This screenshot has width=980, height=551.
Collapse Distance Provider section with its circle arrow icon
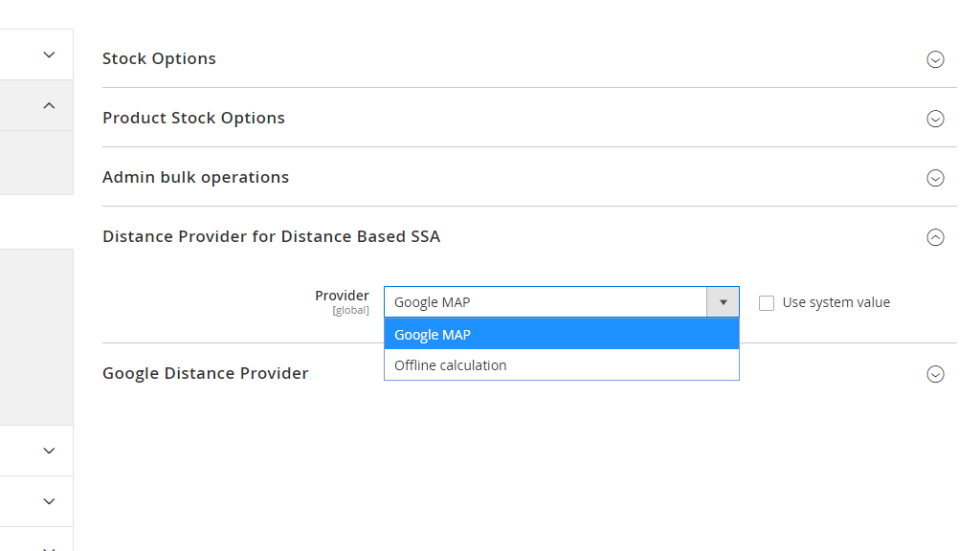[x=935, y=237]
